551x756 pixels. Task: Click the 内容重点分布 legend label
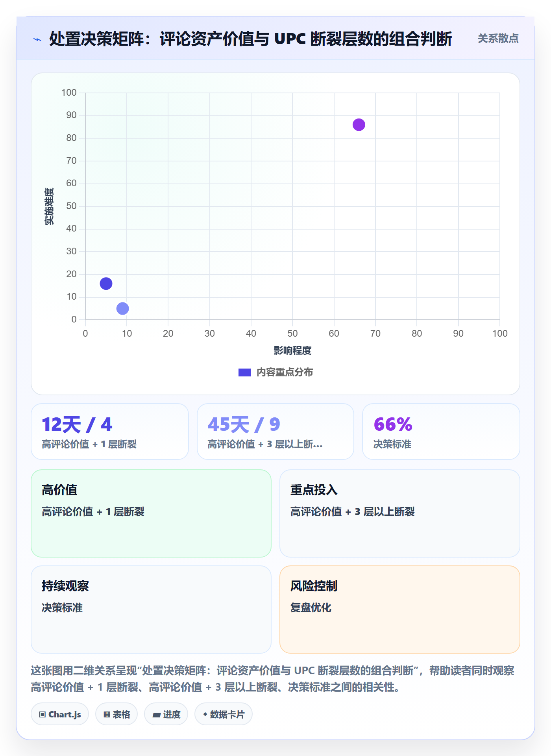tap(285, 372)
